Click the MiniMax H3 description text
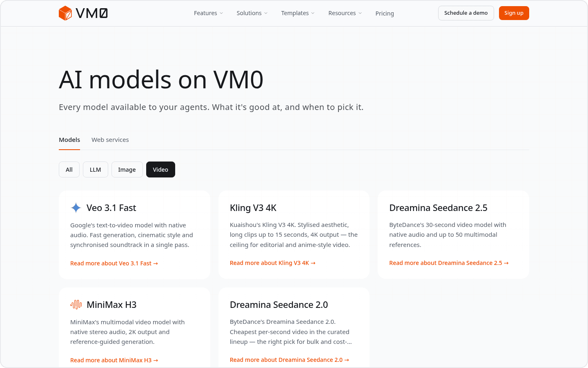Image resolution: width=588 pixels, height=368 pixels. click(127, 332)
